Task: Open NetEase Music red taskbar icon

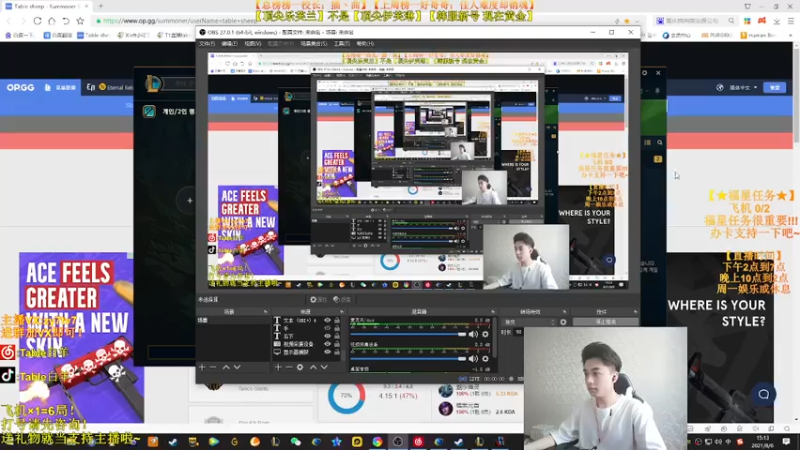Action: coord(418,441)
